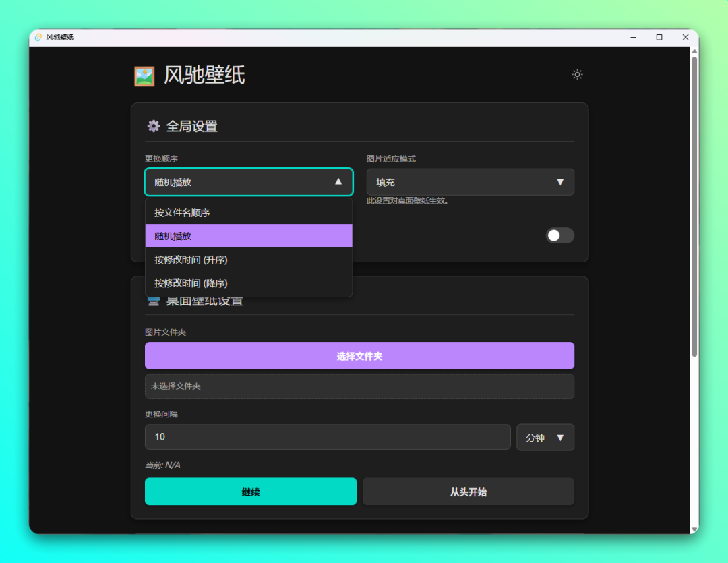Screen dimensions: 728x563
Task: Select 按修改时间 (升序) option
Action: tap(249, 260)
